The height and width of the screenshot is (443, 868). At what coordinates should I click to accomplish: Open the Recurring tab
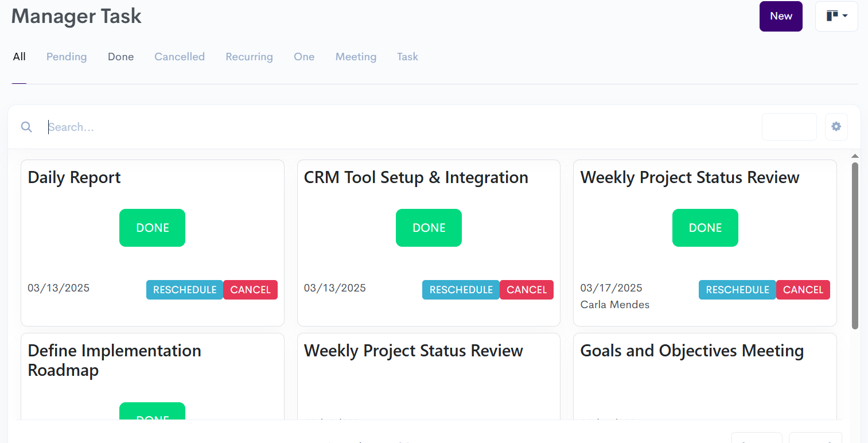pos(249,57)
